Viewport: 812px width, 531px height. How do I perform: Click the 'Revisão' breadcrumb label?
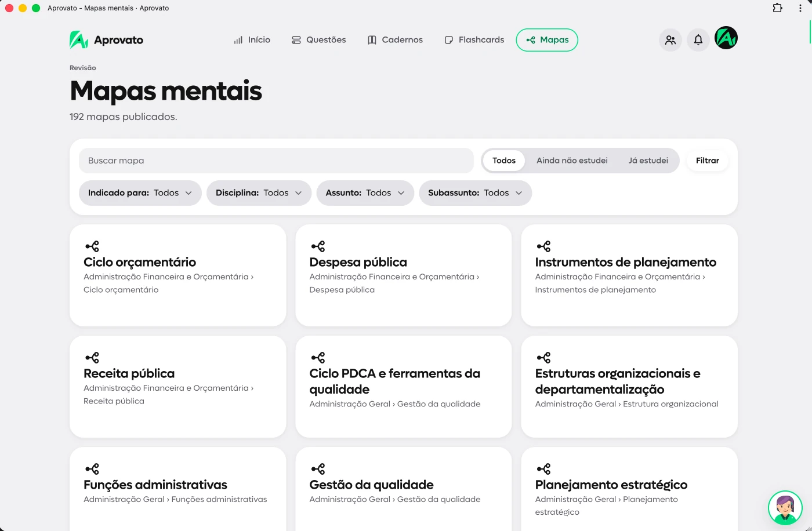(x=83, y=68)
